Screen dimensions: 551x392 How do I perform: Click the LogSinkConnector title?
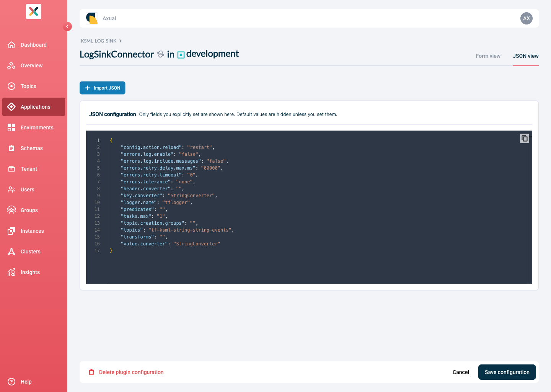tap(117, 54)
